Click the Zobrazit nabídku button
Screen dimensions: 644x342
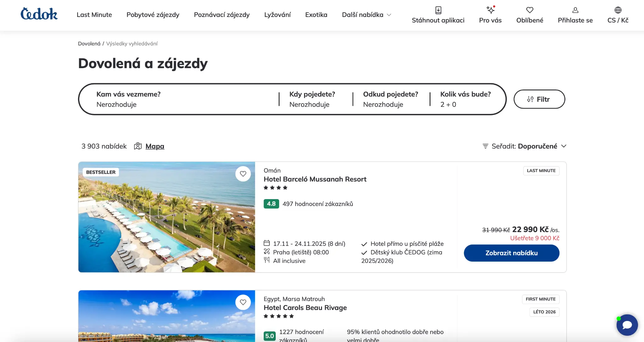[511, 253]
